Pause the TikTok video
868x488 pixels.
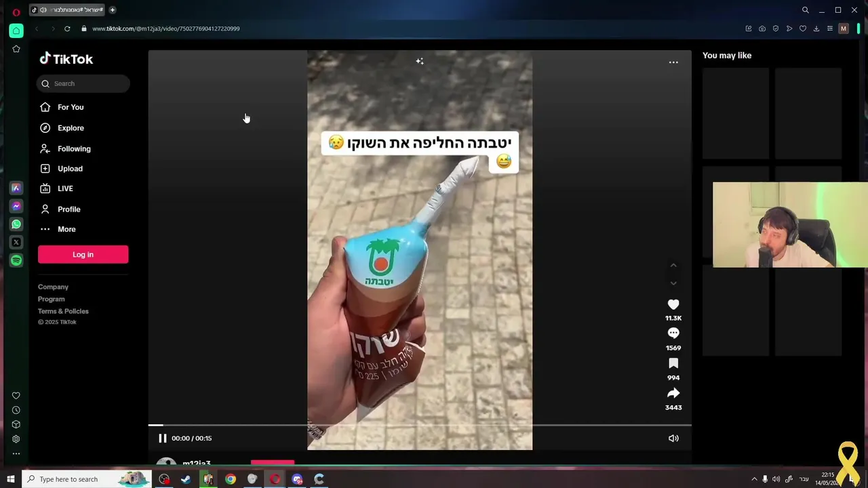tap(163, 439)
